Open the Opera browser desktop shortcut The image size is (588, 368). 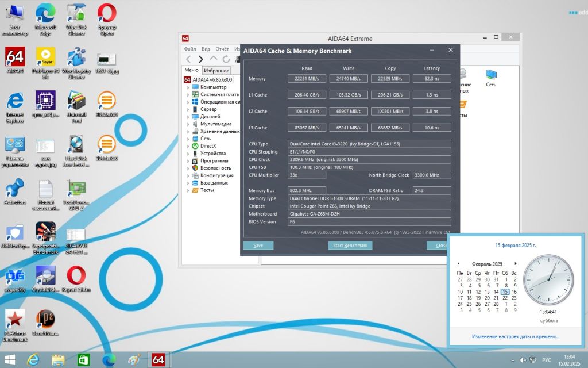[x=107, y=20]
